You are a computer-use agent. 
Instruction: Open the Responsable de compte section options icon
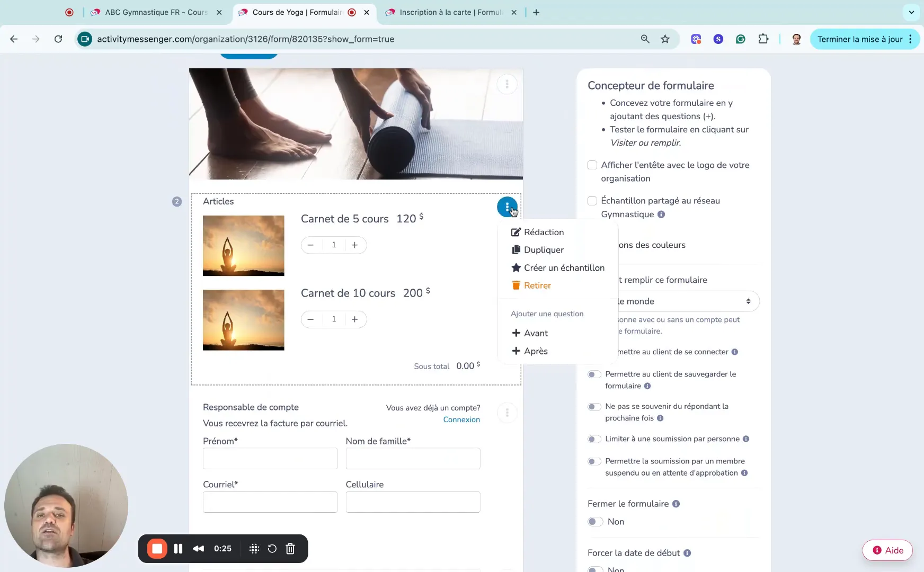tap(507, 413)
